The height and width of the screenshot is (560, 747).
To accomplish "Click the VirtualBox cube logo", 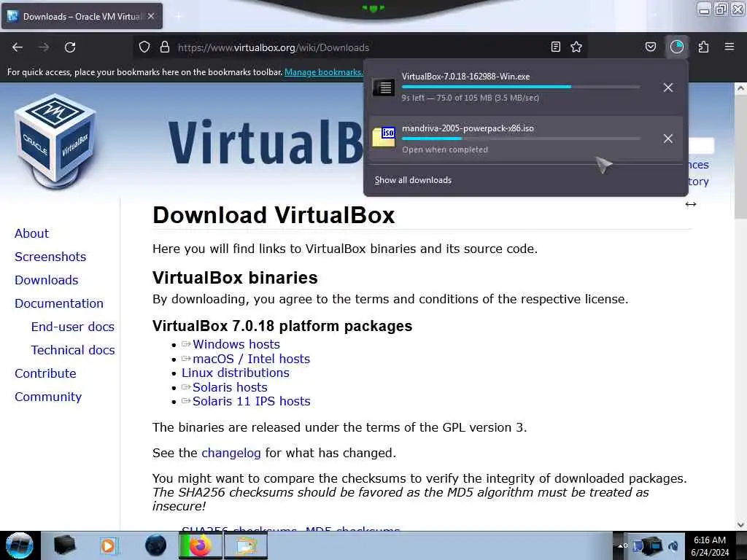I will [x=56, y=140].
